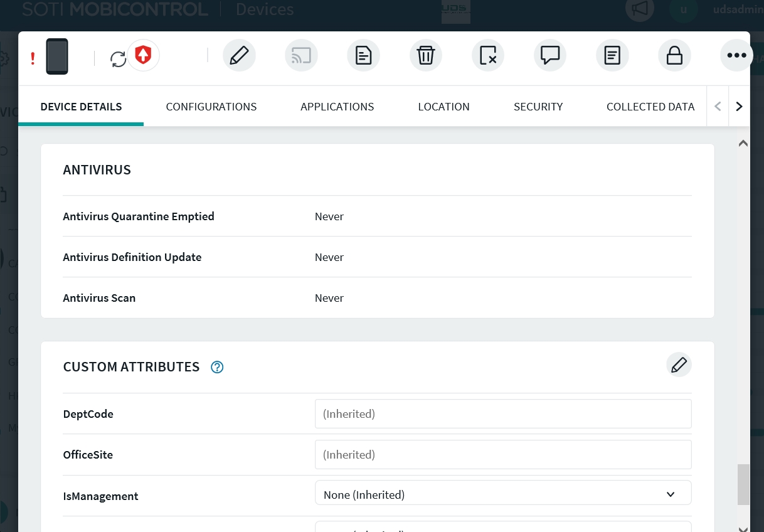Click the send message speech bubble icon

pyautogui.click(x=549, y=56)
